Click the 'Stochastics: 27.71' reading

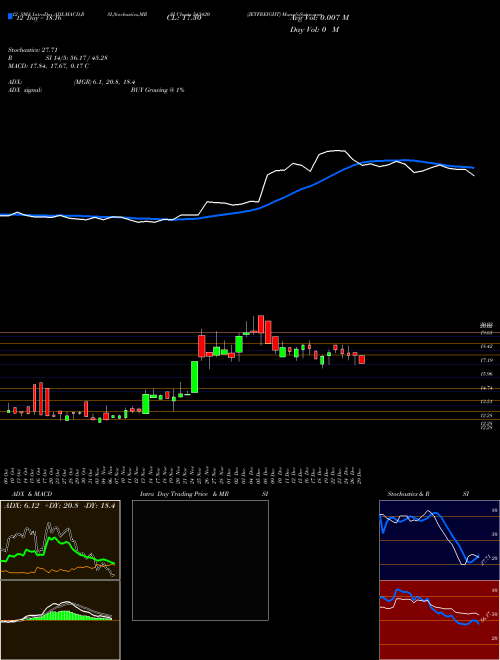tap(31, 49)
